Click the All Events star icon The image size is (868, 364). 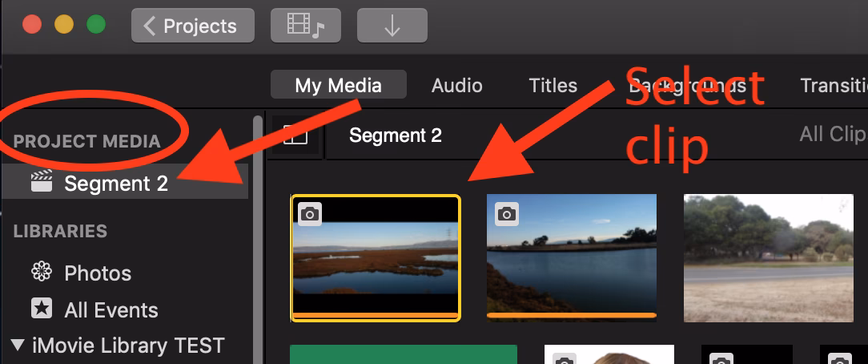pos(42,309)
